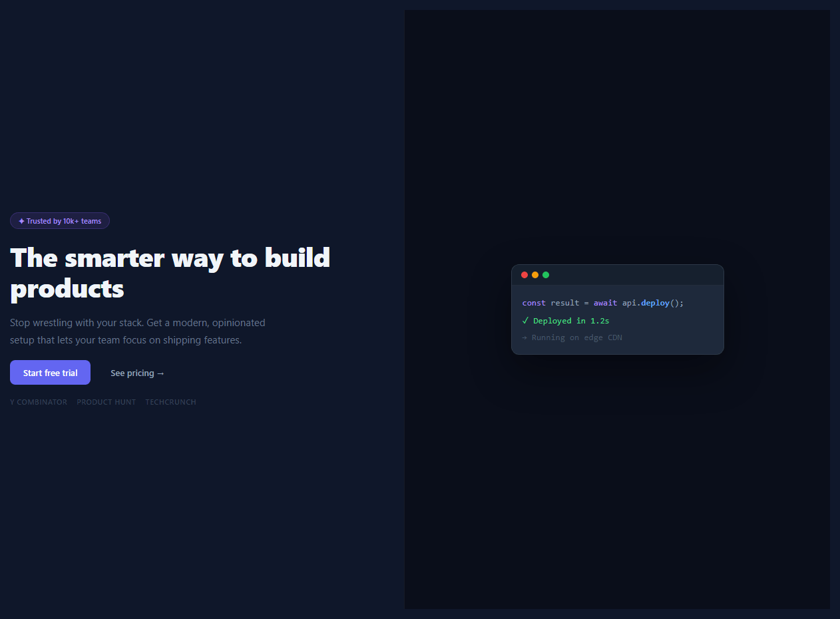
Task: Open the See pricing link
Action: (x=137, y=373)
